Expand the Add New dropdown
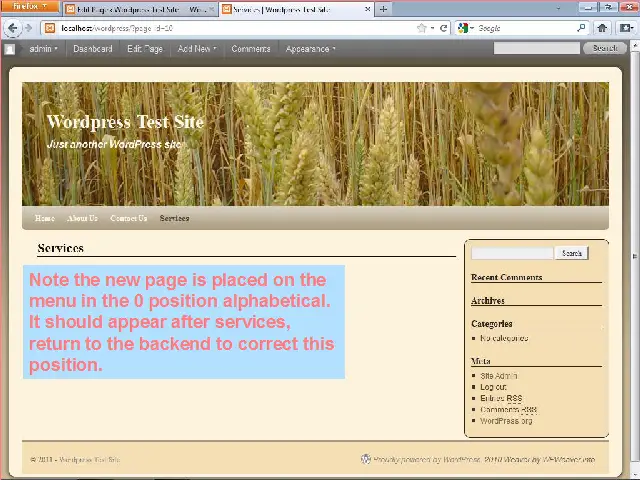This screenshot has height=480, width=640. (197, 49)
